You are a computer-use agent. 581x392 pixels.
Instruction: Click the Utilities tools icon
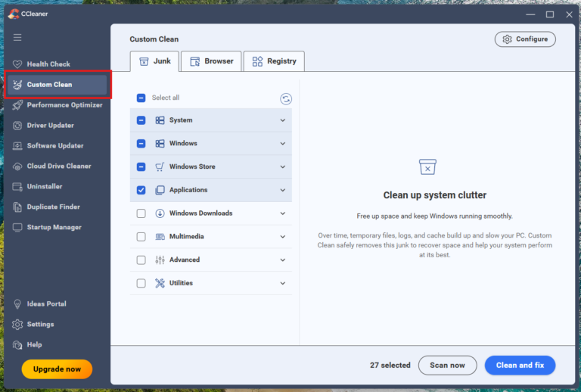pyautogui.click(x=160, y=283)
